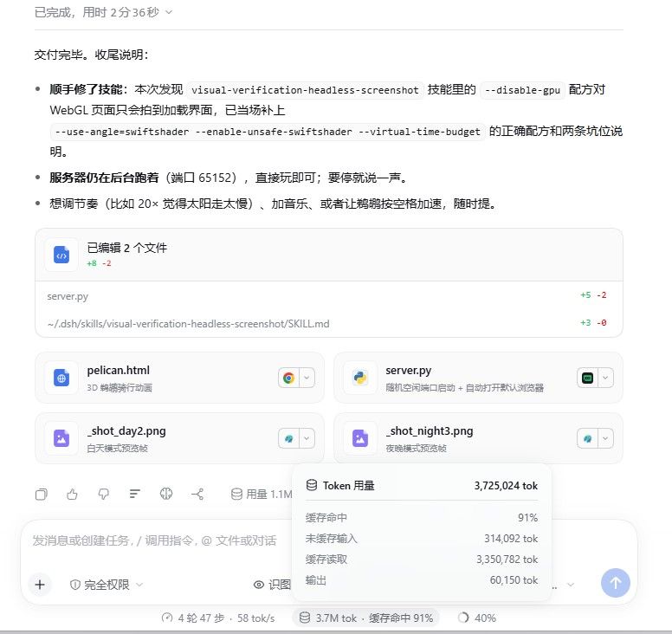Viewport: 672px width, 634px height.
Task: Give the response a thumbs up
Action: tap(72, 495)
